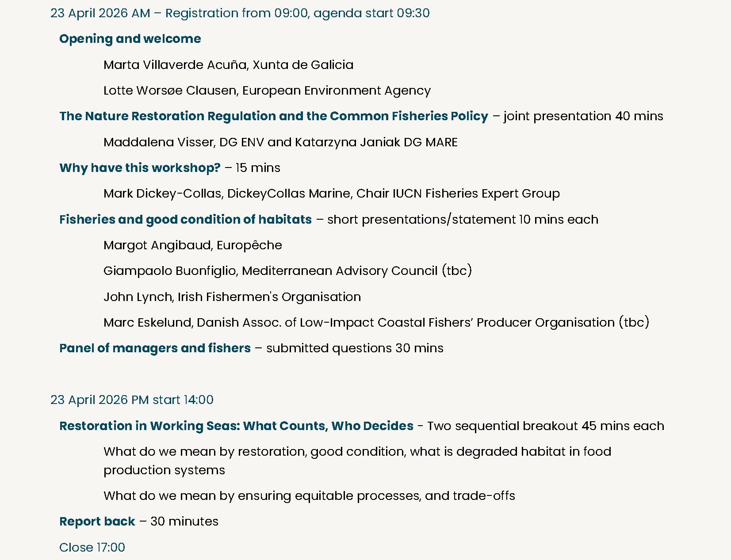Click Lotte Worsøe Clausen's speaker line

267,91
